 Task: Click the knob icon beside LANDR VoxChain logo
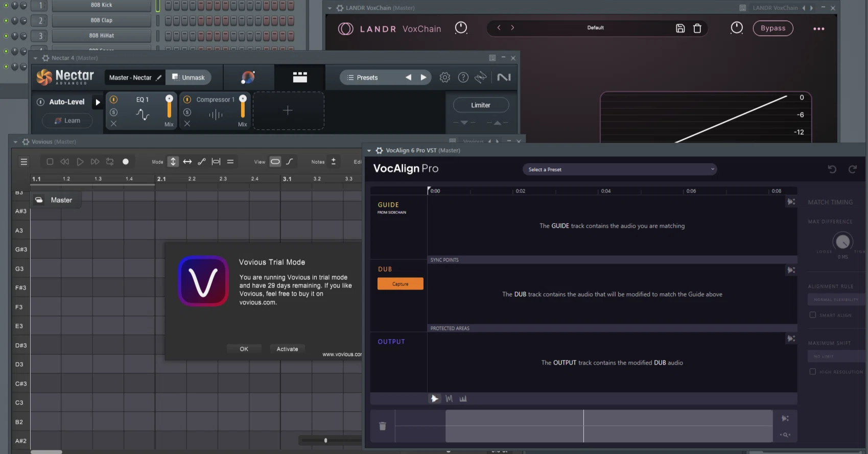coord(461,28)
